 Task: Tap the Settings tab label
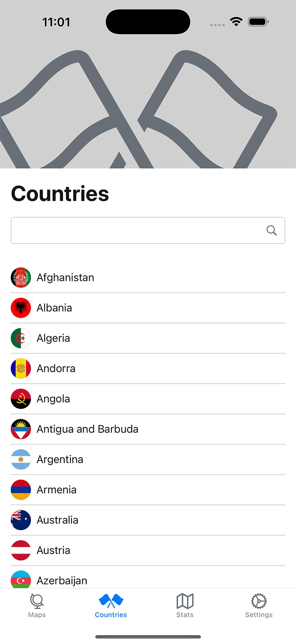[x=259, y=615]
